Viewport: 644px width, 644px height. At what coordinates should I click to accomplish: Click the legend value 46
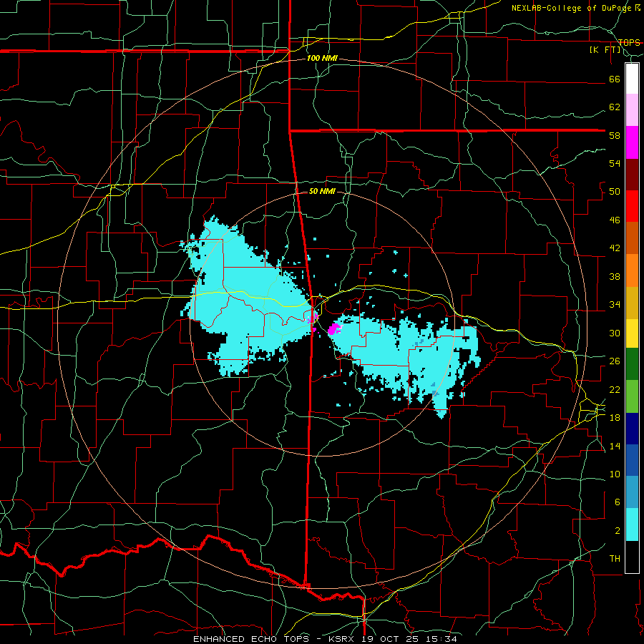tap(615, 220)
